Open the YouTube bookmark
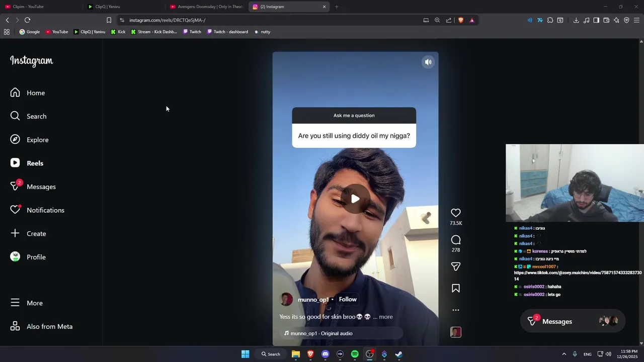Viewport: 644px width, 362px height. 57,32
